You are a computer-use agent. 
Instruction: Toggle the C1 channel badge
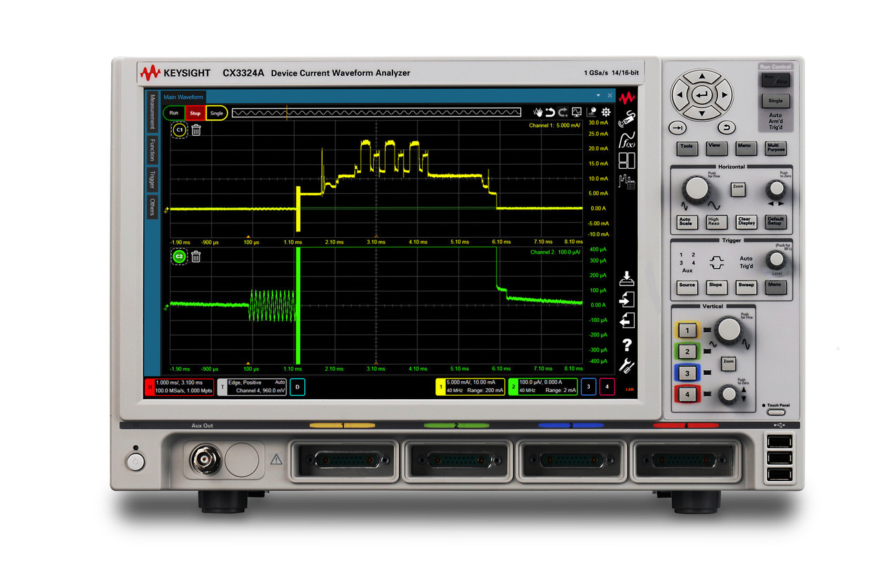pos(179,130)
